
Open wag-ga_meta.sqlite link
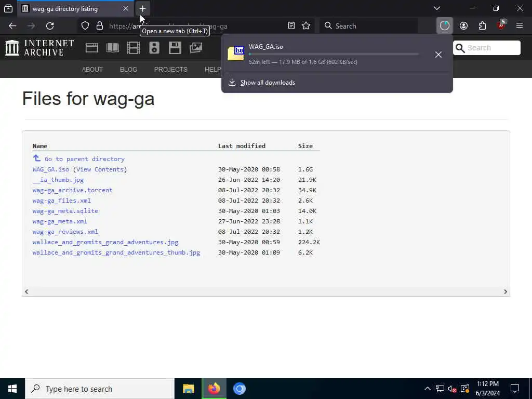pyautogui.click(x=65, y=211)
